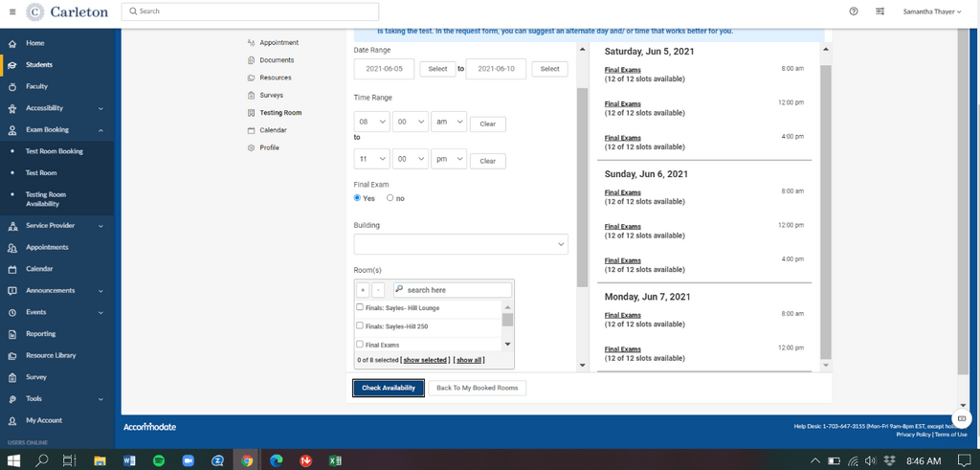This screenshot has width=980, height=470.
Task: Check Finals: Sayles-Hill 250 room
Action: tap(360, 325)
